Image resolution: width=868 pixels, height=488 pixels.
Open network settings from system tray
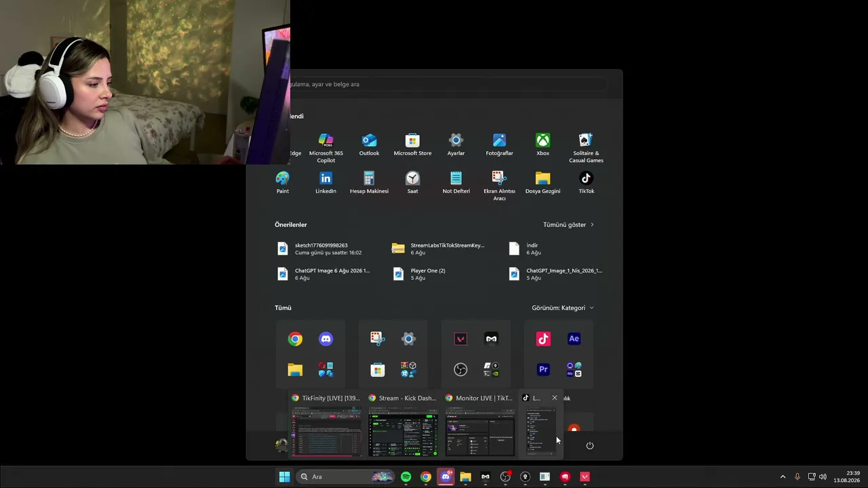pos(811,477)
